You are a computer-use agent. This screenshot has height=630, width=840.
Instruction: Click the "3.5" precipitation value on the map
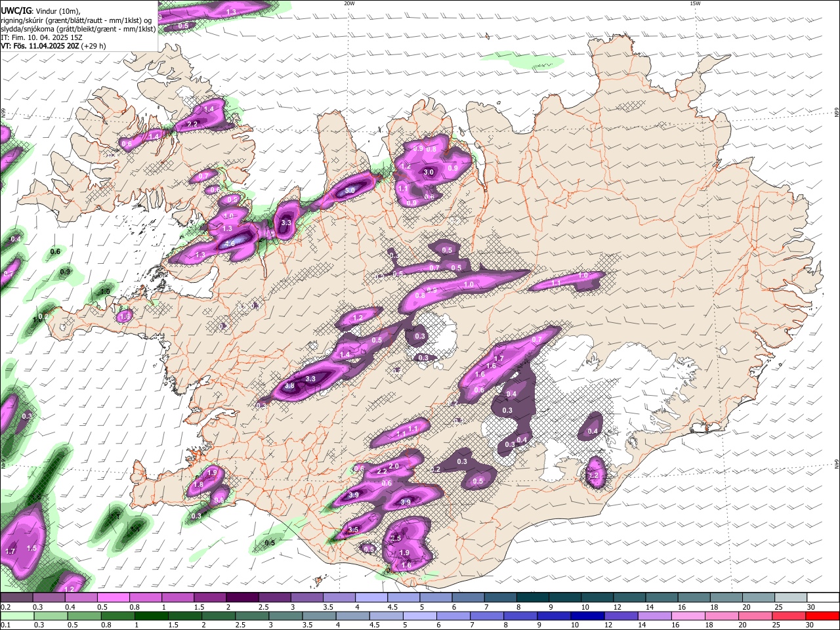click(353, 530)
